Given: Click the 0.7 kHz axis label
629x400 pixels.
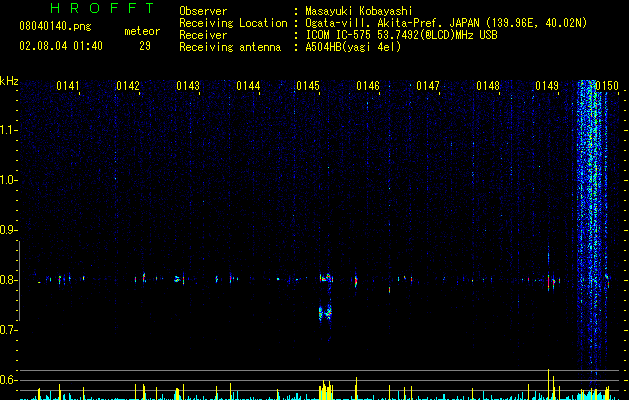Looking at the screenshot, I should [x=8, y=330].
